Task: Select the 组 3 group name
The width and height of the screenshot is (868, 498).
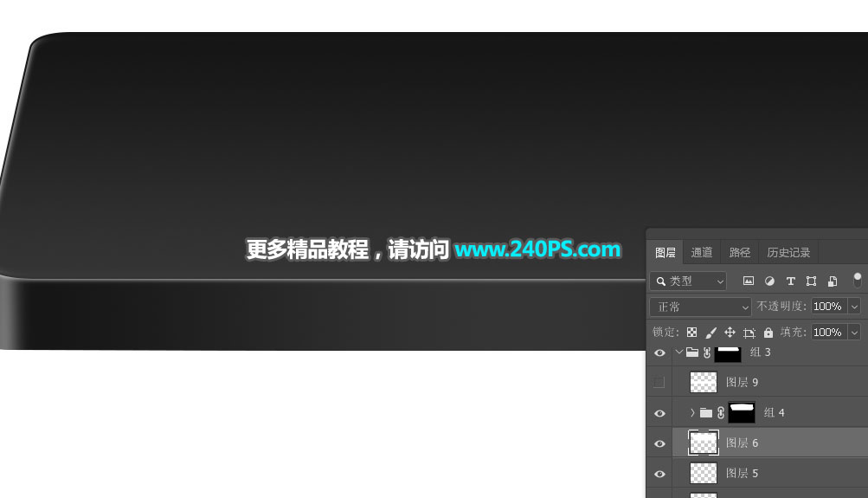Action: click(760, 352)
